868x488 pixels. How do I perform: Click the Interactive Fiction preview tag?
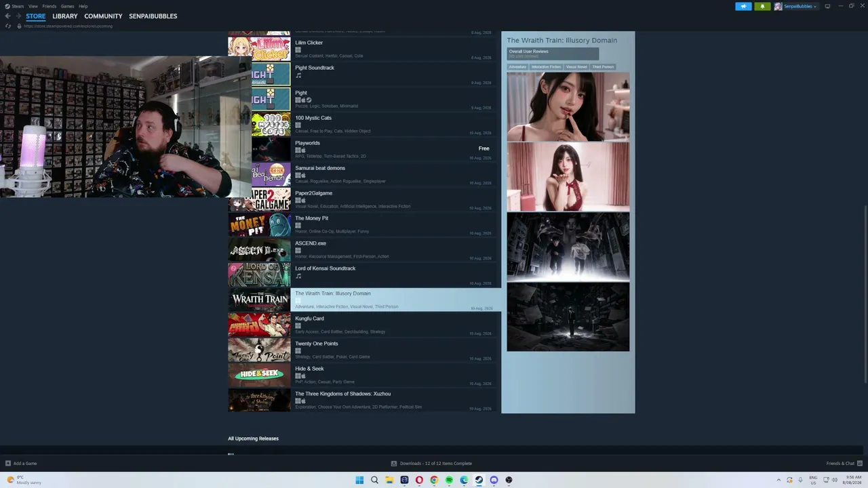(x=546, y=67)
